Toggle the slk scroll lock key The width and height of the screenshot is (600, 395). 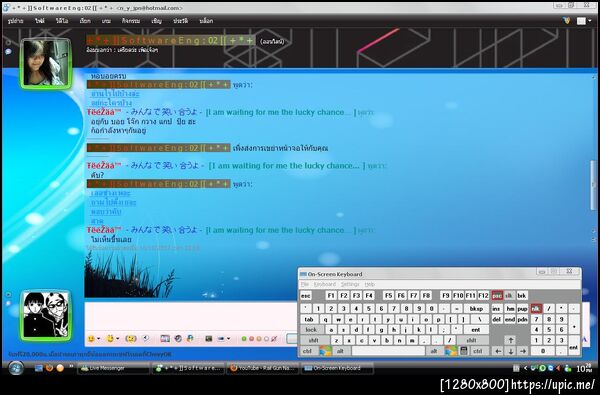click(509, 295)
